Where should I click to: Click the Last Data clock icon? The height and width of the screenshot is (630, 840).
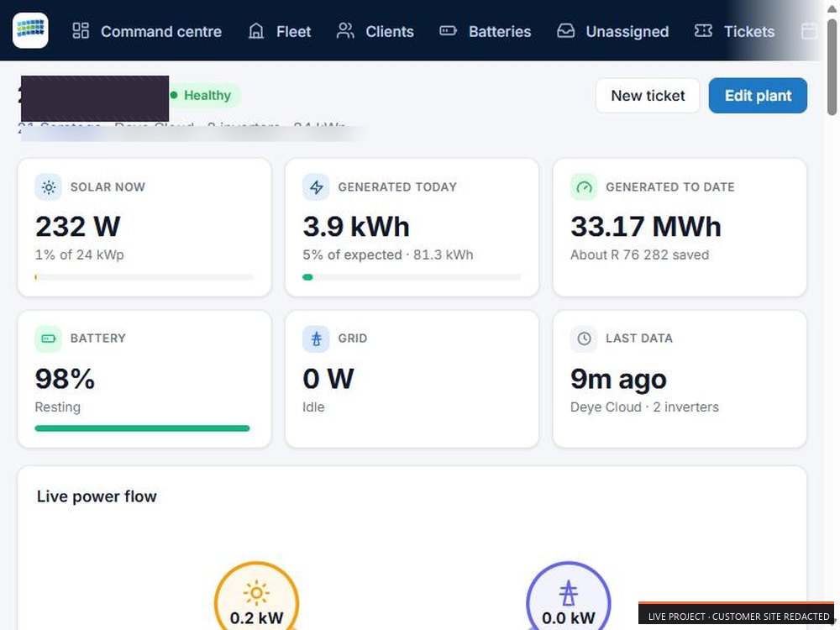(584, 339)
